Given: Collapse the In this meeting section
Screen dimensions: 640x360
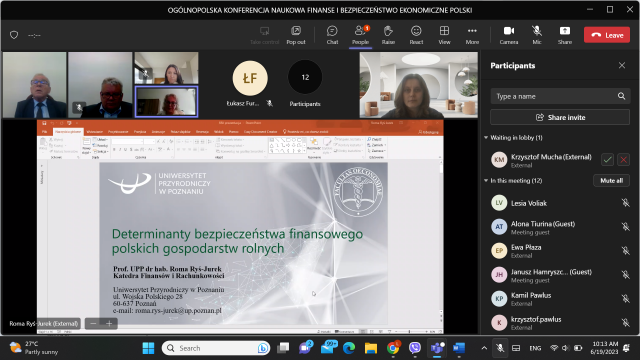Looking at the screenshot, I should tap(486, 180).
